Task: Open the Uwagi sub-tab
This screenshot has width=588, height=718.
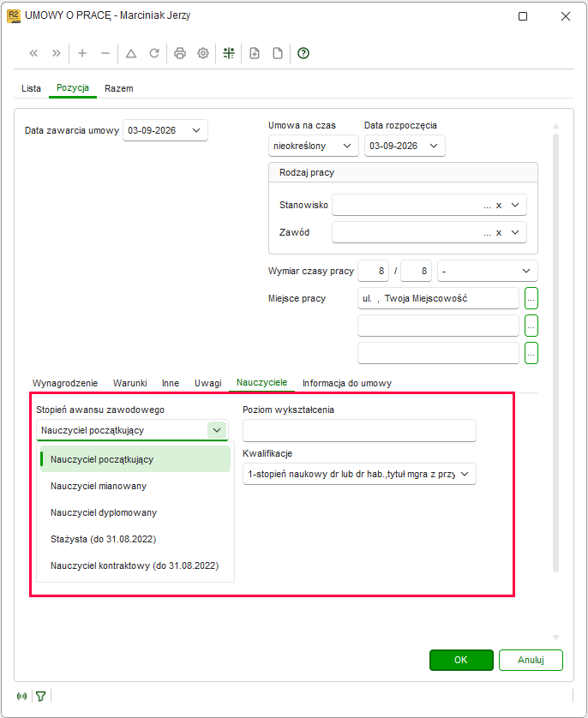Action: tap(208, 383)
